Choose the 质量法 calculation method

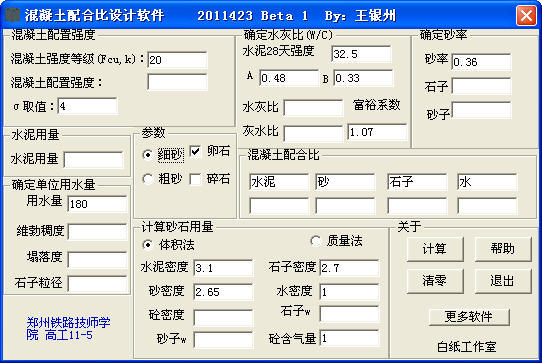[316, 241]
